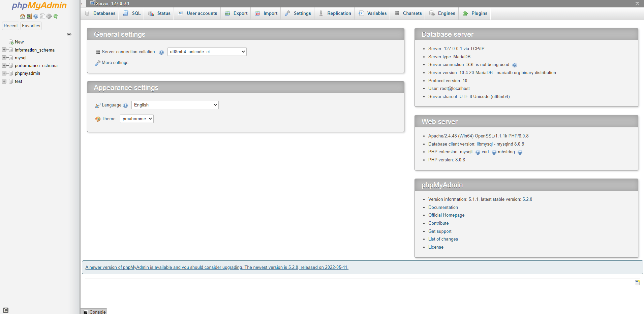Image resolution: width=644 pixels, height=314 pixels.
Task: Expand the phpmyadmin database node
Action: pos(4,73)
